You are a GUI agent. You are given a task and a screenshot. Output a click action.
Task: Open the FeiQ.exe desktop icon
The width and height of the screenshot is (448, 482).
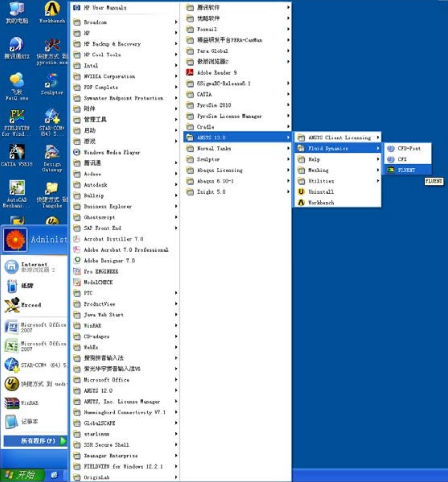[17, 87]
